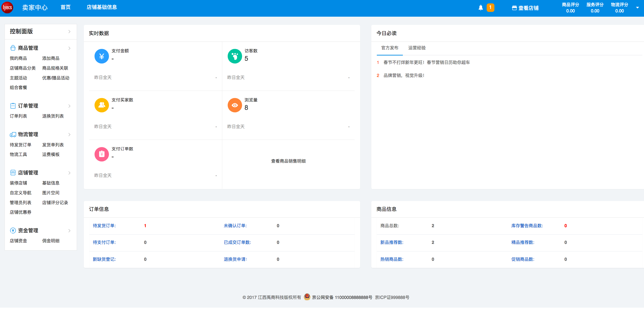Open article 品牌营销，视觉升级
The width and height of the screenshot is (644, 322).
404,75
